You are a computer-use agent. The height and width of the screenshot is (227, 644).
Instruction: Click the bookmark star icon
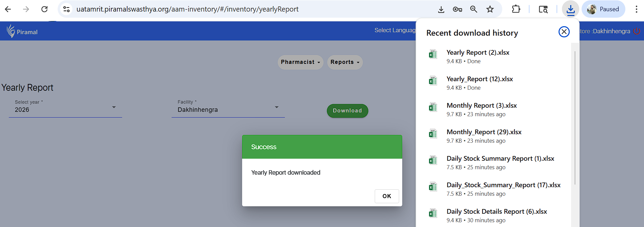click(490, 9)
